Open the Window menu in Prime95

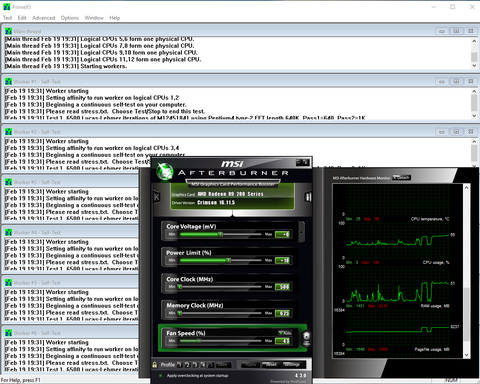coord(94,18)
